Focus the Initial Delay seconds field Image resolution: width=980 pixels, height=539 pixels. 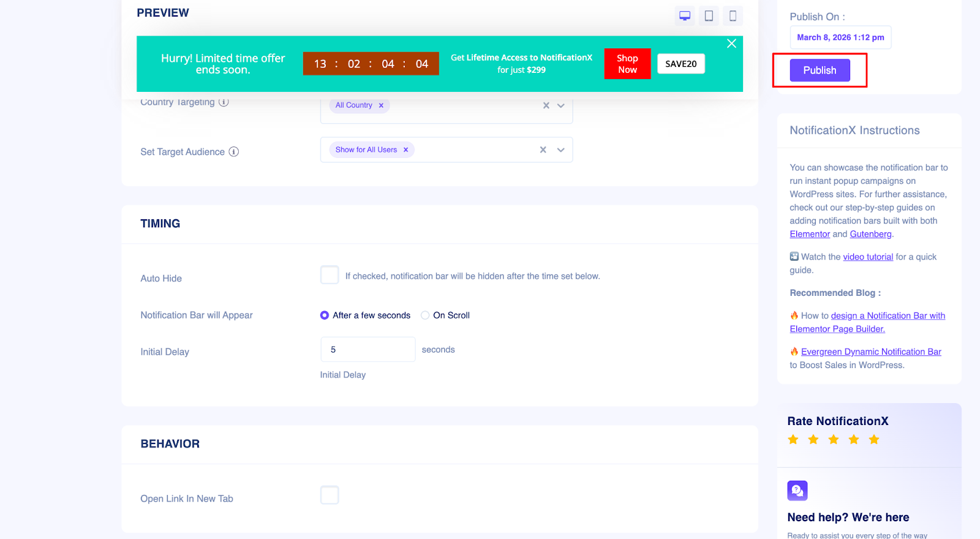[x=368, y=349]
